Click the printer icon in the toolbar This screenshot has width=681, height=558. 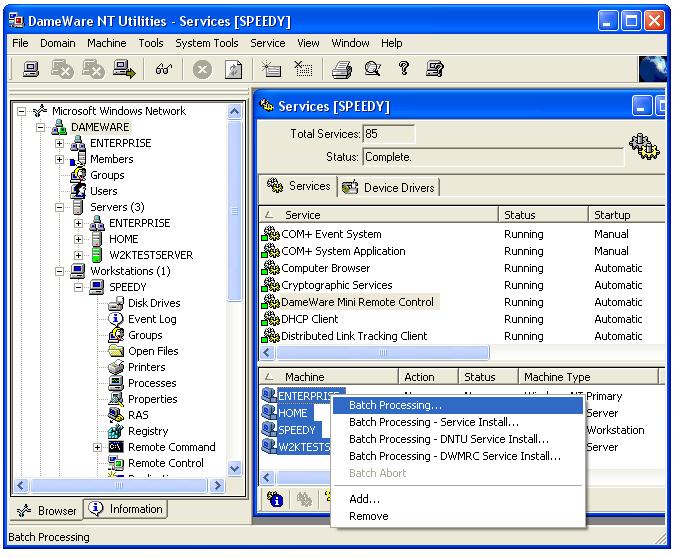(342, 69)
